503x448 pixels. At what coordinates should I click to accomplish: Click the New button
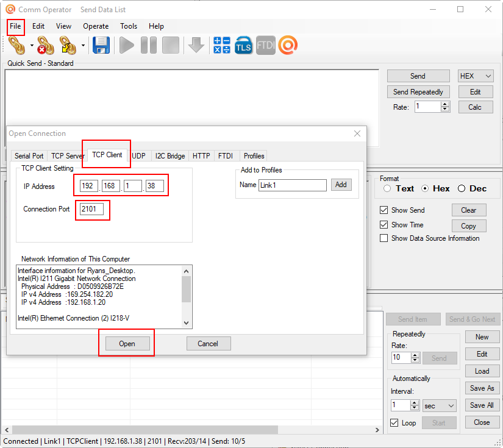coord(482,336)
